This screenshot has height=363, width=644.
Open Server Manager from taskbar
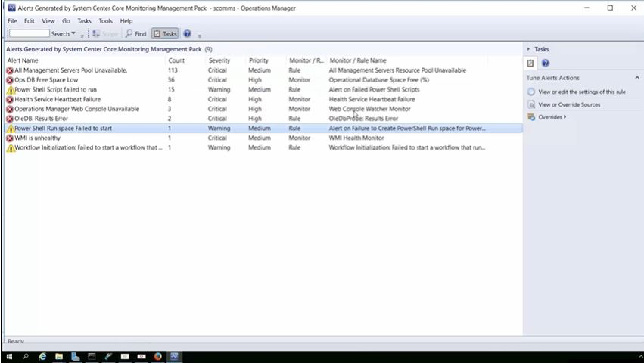(75, 357)
